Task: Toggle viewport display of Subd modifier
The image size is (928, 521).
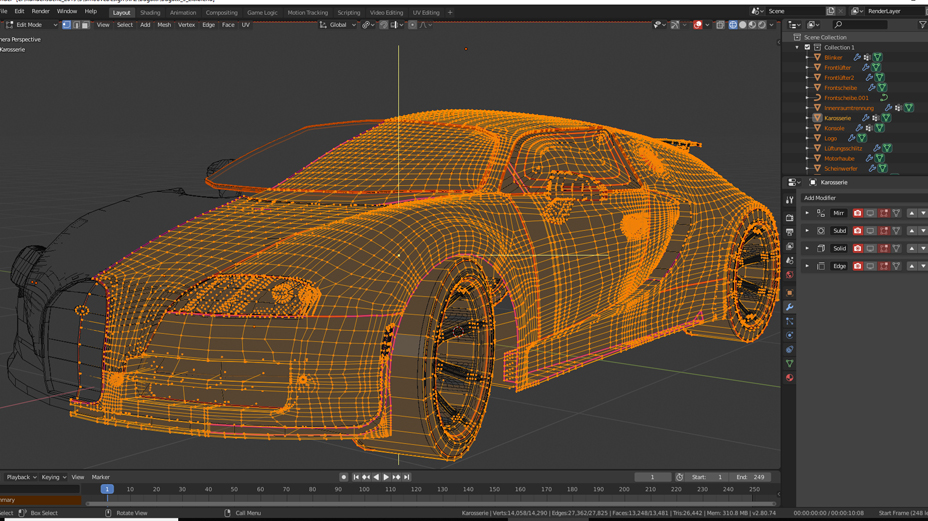Action: tap(871, 231)
